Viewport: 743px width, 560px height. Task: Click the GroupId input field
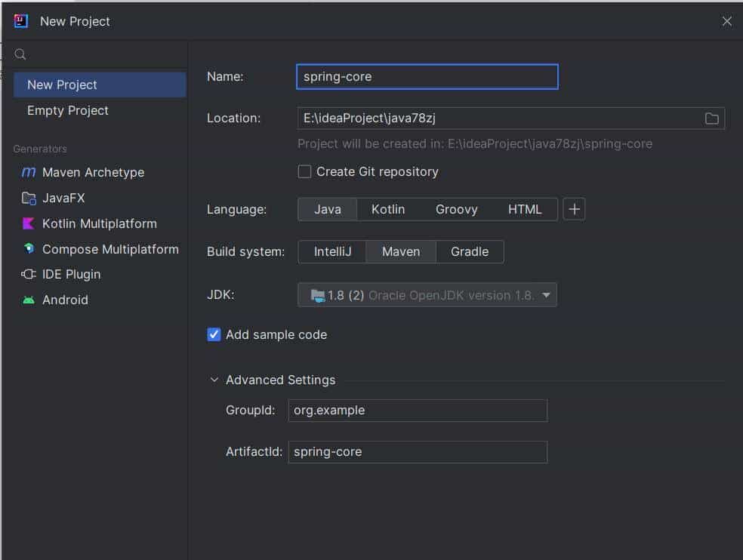[x=418, y=411]
